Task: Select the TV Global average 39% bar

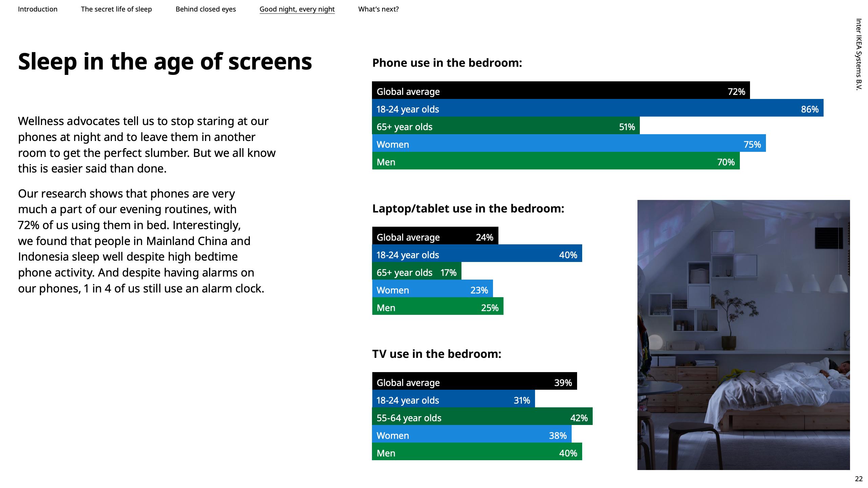Action: click(x=474, y=381)
